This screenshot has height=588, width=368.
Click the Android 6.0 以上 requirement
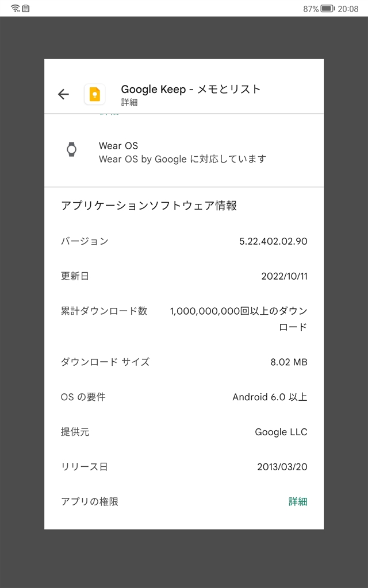270,397
